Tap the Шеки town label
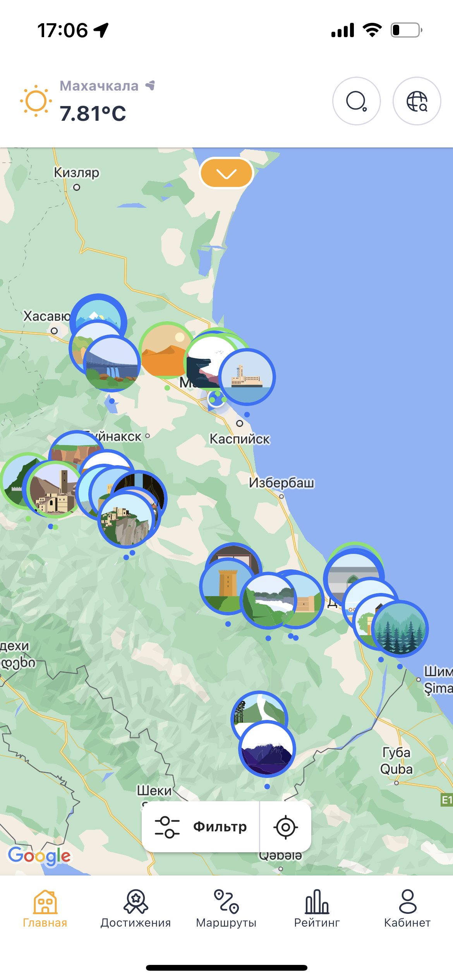This screenshot has height=980, width=453. 154,790
